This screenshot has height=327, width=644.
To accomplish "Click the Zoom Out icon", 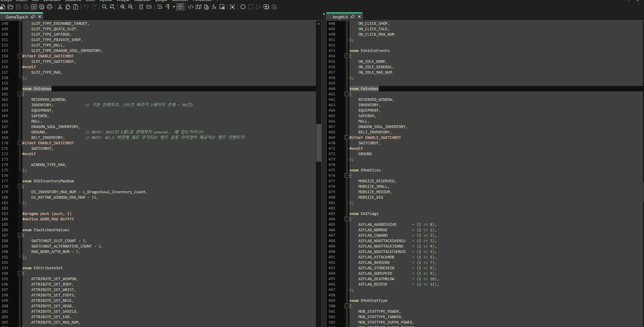I will click(131, 7).
